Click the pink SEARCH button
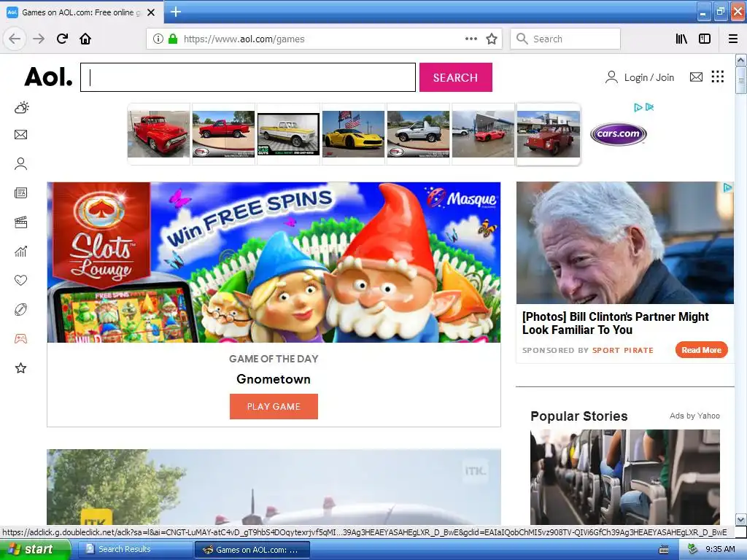 click(455, 77)
